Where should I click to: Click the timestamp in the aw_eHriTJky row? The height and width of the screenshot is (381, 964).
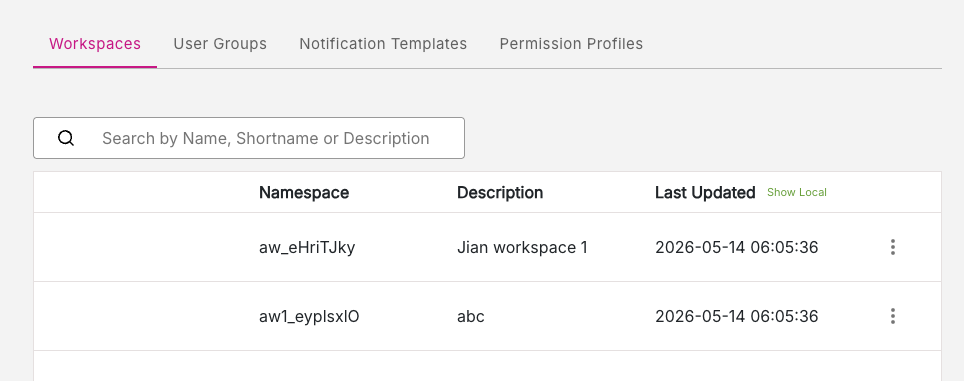point(737,248)
